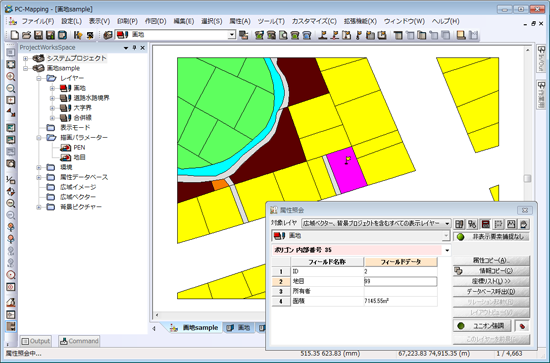This screenshot has height=363, width=550.
Task: Click the 7145.55m² area value cell
Action: pos(401,301)
